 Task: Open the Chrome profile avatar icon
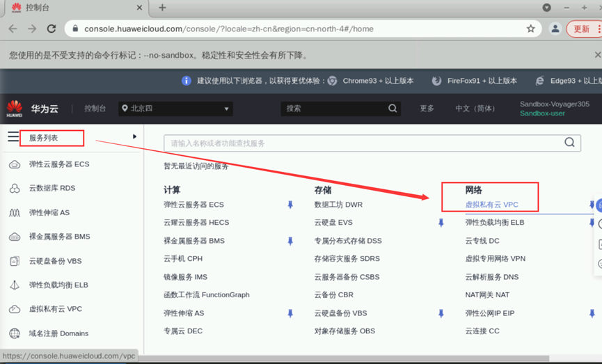(x=555, y=29)
